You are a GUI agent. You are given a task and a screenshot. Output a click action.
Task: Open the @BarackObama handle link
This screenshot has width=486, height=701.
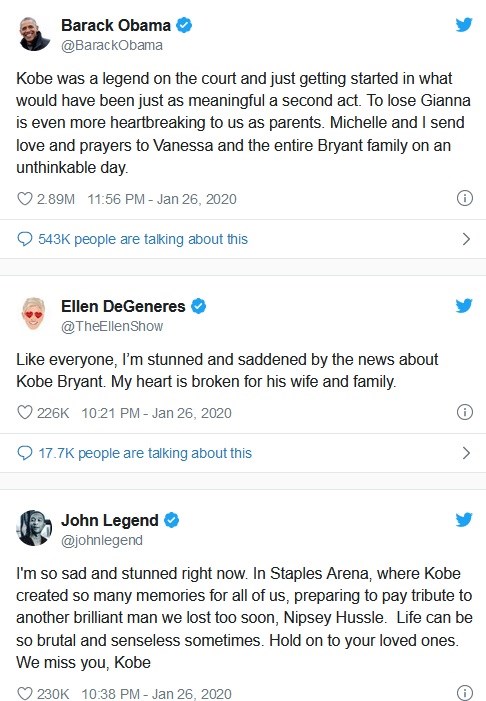click(112, 46)
